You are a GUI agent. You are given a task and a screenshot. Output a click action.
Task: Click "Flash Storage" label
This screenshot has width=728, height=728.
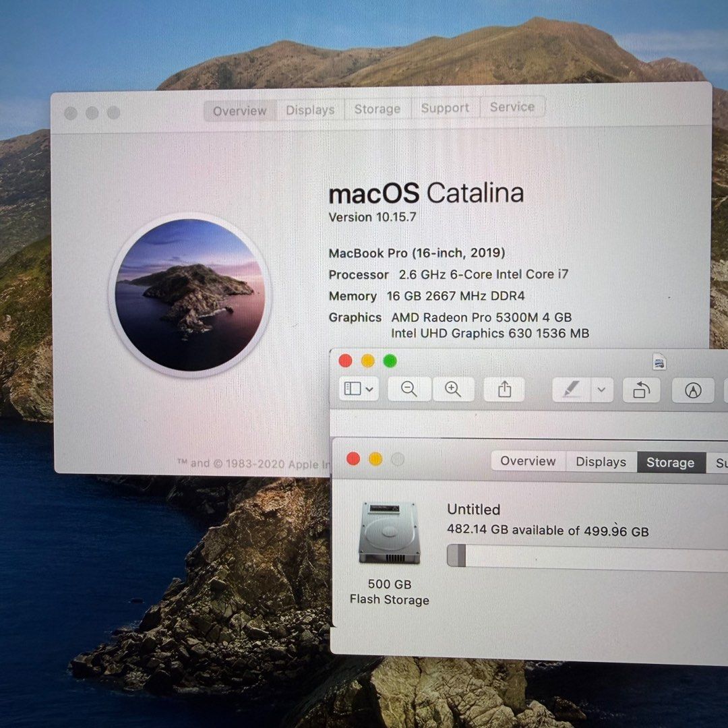click(x=389, y=600)
